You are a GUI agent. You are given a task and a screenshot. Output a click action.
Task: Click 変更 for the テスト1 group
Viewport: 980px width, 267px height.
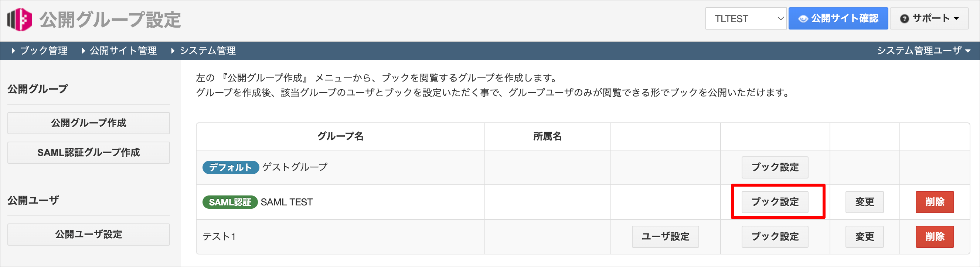point(864,237)
